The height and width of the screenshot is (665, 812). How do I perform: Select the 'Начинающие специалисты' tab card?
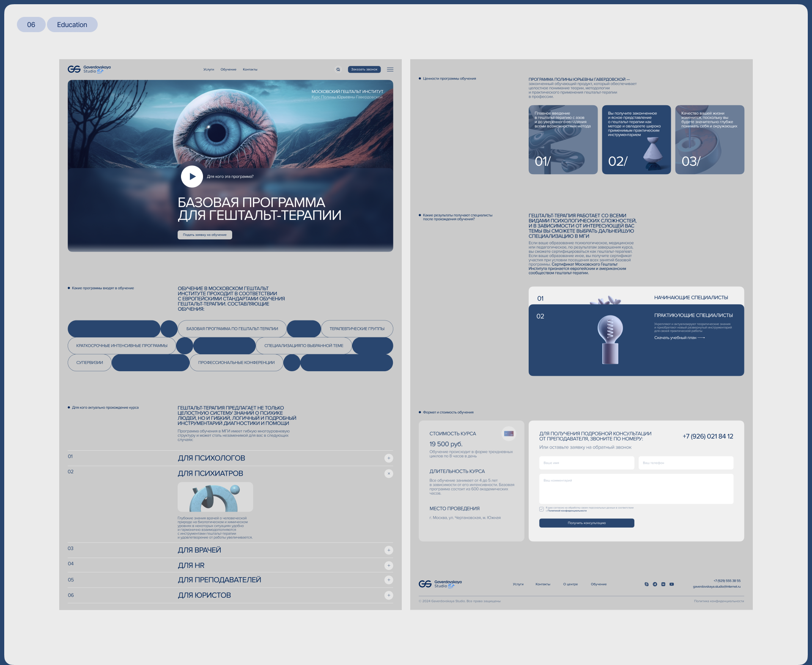691,298
